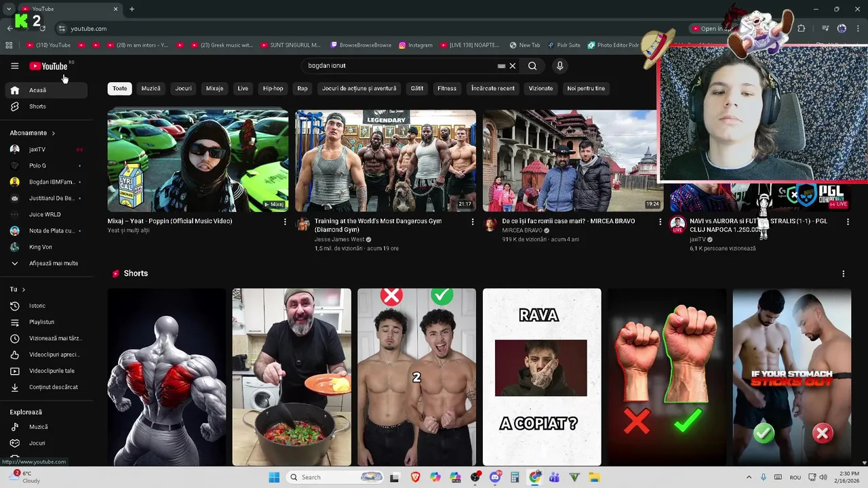
Task: Open Playlisturi
Action: 46,322
